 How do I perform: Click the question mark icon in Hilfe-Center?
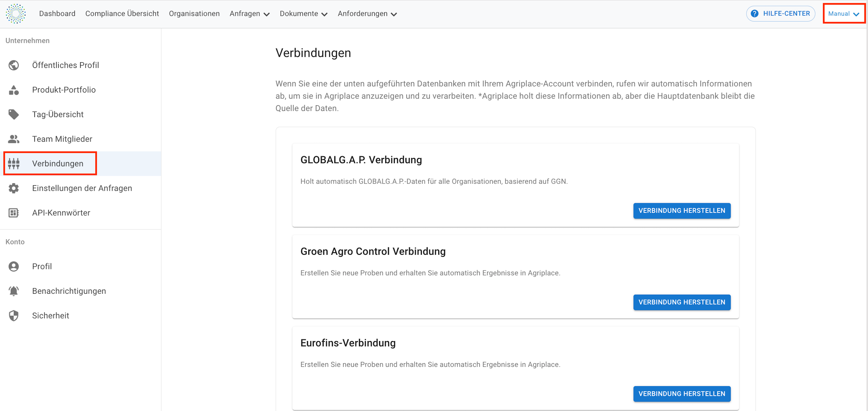[x=755, y=14]
